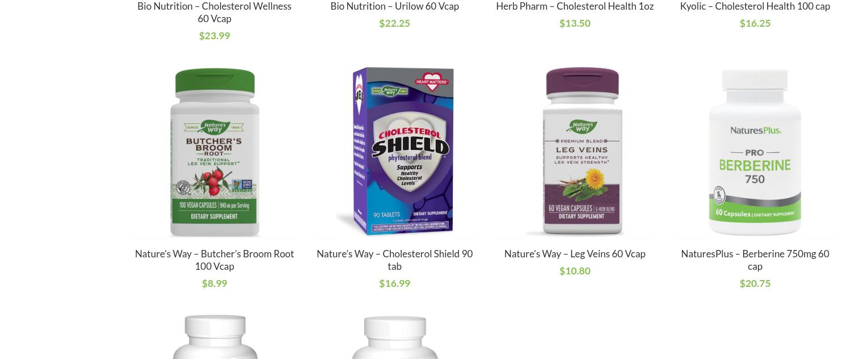Click the Butcher's Broom Root 100 Vcap title
This screenshot has height=359, width=868.
(x=214, y=260)
